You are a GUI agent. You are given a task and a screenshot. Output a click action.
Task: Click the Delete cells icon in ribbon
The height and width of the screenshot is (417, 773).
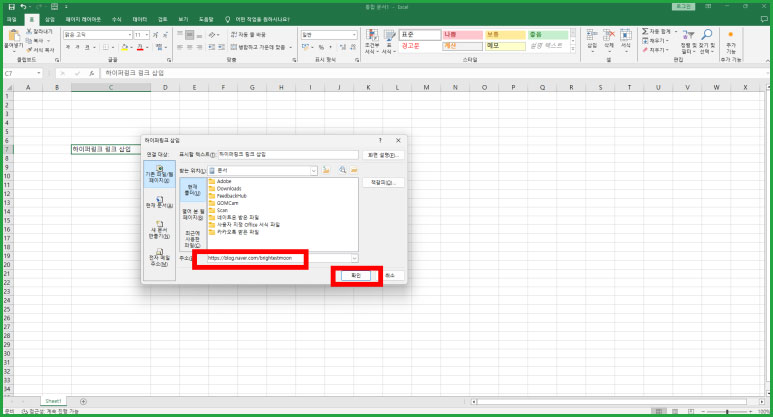coord(609,35)
